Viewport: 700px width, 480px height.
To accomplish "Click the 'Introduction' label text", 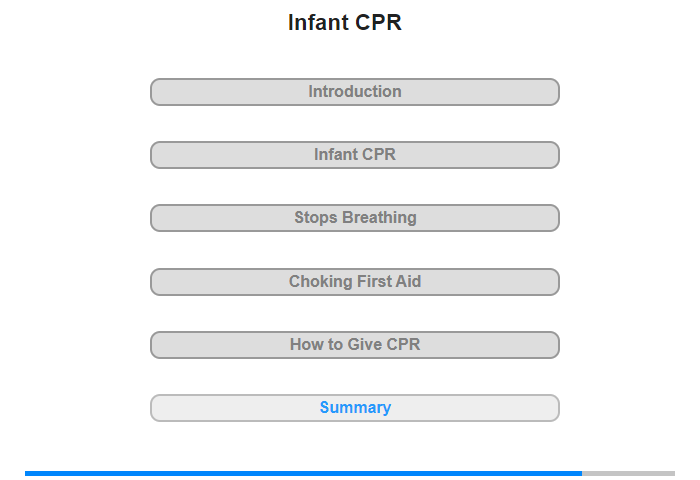I will (x=355, y=92).
